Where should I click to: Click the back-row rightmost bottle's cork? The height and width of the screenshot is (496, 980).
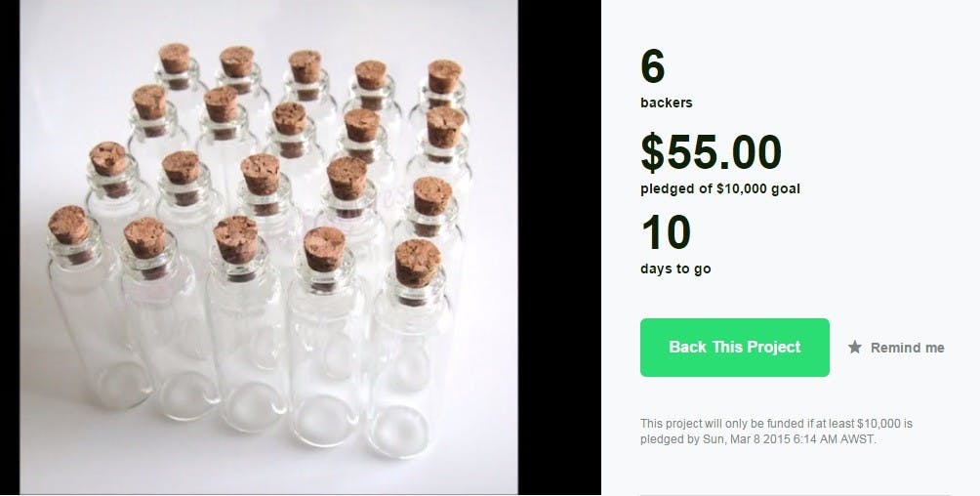coord(444,76)
